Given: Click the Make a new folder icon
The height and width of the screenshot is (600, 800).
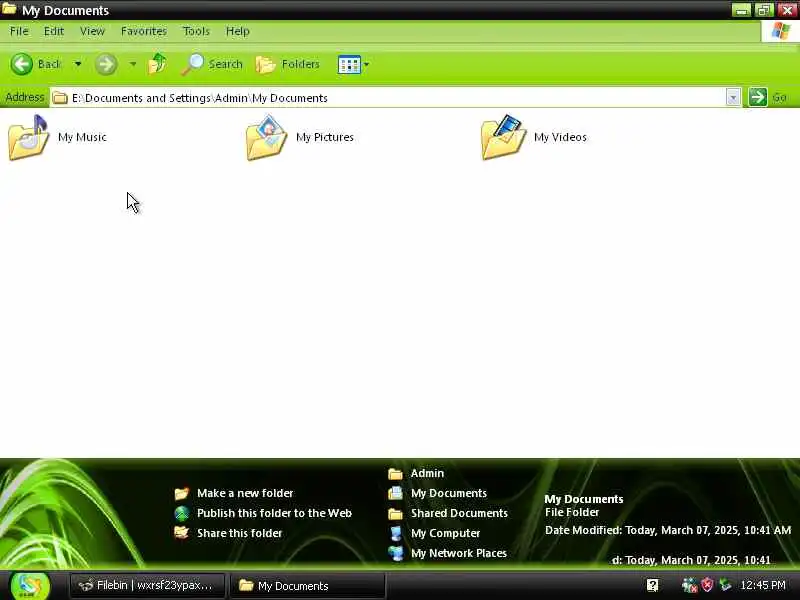Looking at the screenshot, I should click(x=182, y=493).
